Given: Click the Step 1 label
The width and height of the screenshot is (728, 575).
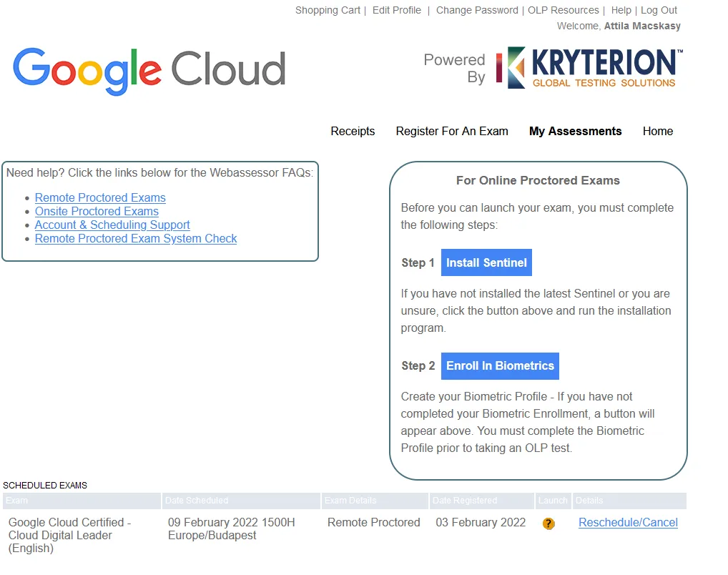Looking at the screenshot, I should point(418,263).
